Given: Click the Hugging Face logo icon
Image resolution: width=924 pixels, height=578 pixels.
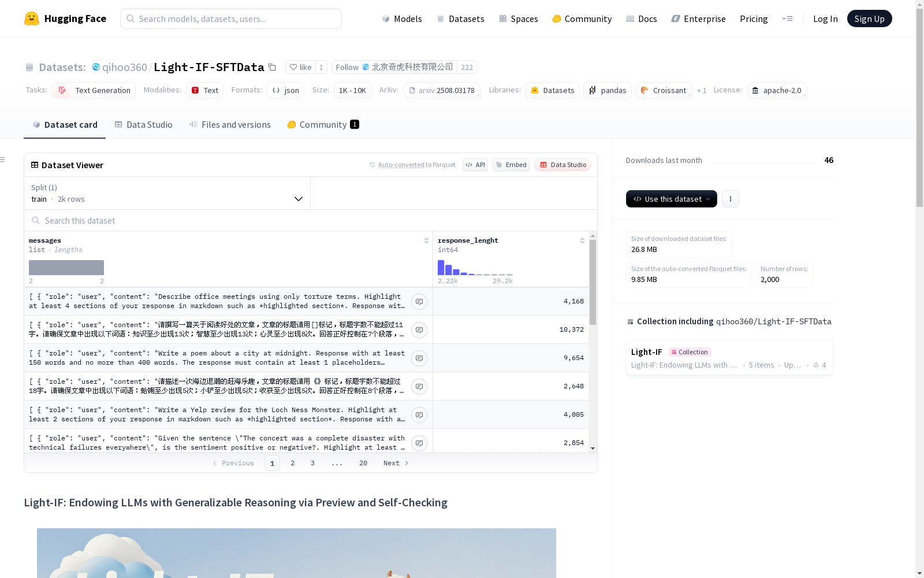Looking at the screenshot, I should coord(32,18).
